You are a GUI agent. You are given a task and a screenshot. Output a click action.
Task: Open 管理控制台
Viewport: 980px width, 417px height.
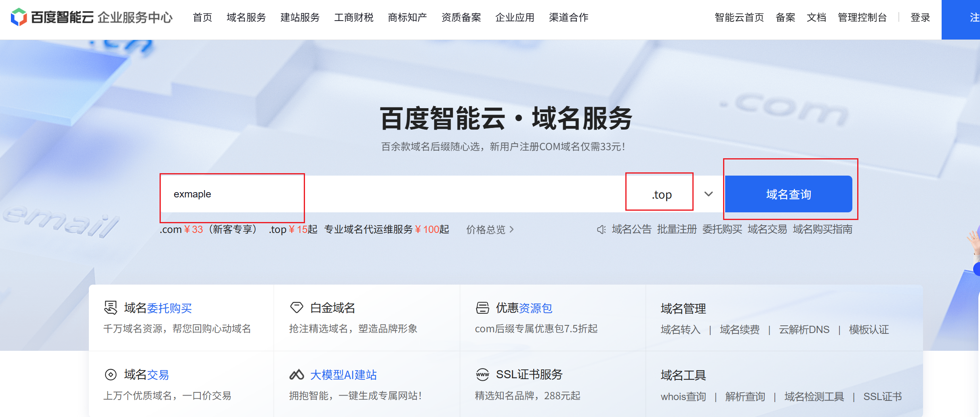[862, 17]
